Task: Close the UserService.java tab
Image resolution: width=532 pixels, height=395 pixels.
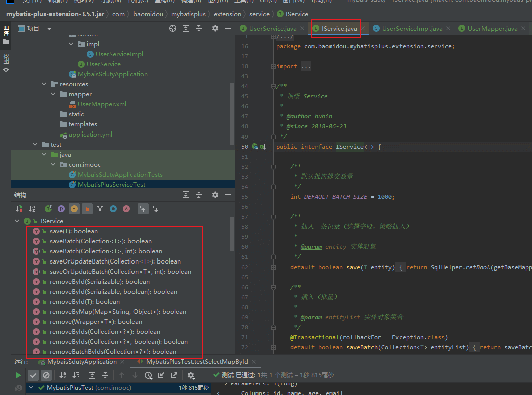Action: pyautogui.click(x=302, y=28)
